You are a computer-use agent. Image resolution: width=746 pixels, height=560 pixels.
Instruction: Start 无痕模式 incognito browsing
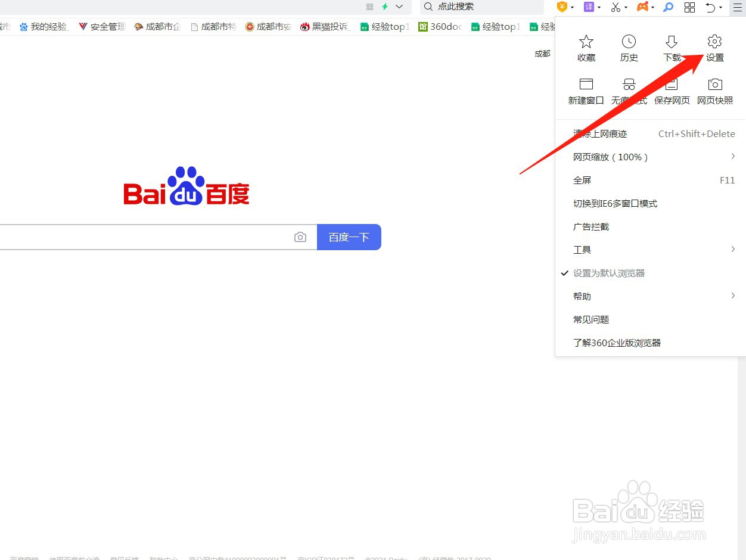point(629,90)
